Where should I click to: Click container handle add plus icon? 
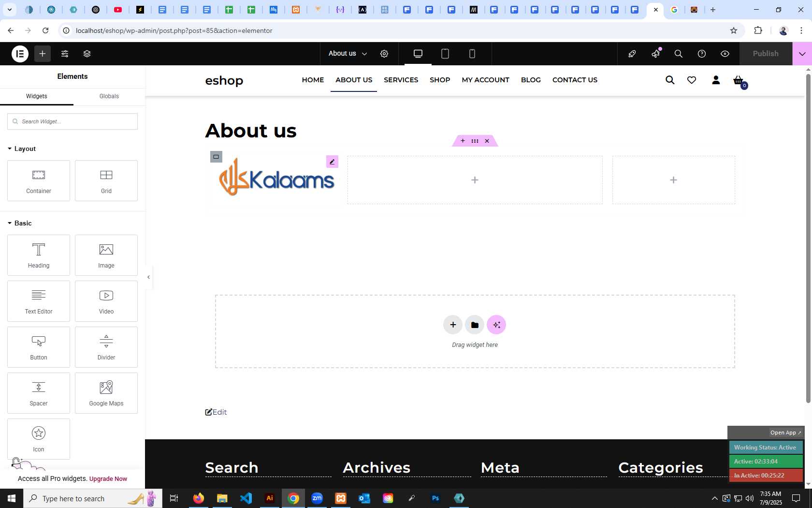[x=463, y=141]
